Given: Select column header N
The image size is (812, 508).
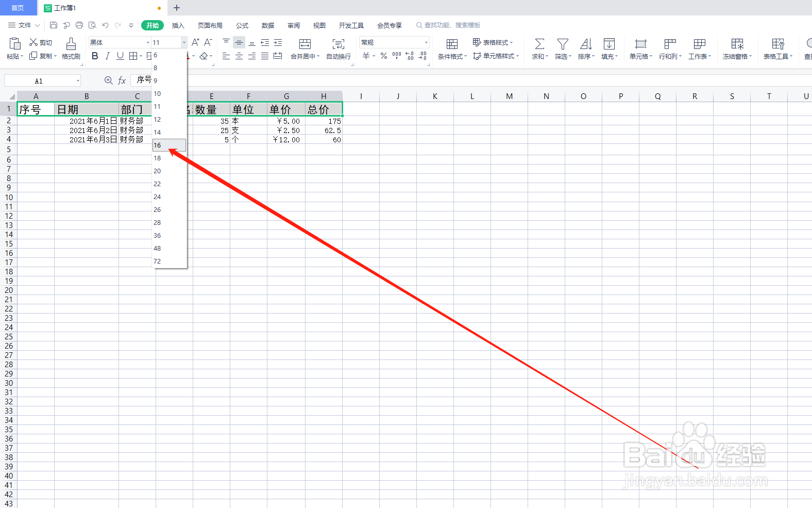Looking at the screenshot, I should point(546,96).
